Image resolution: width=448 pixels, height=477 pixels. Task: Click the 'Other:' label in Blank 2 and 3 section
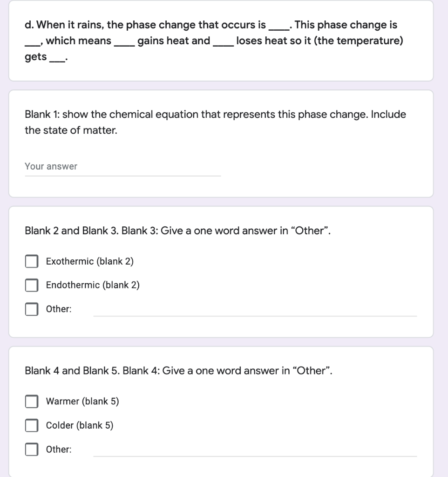coord(59,309)
